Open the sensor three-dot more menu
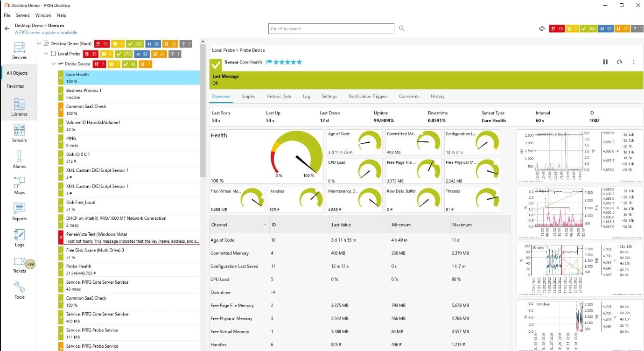The width and height of the screenshot is (644, 351). 634,62
